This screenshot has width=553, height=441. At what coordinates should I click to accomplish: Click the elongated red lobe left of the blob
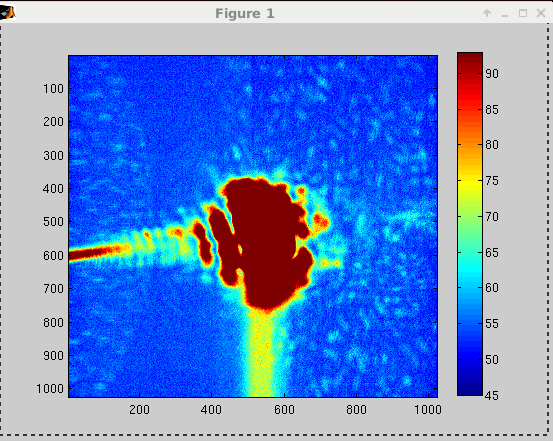point(203,243)
